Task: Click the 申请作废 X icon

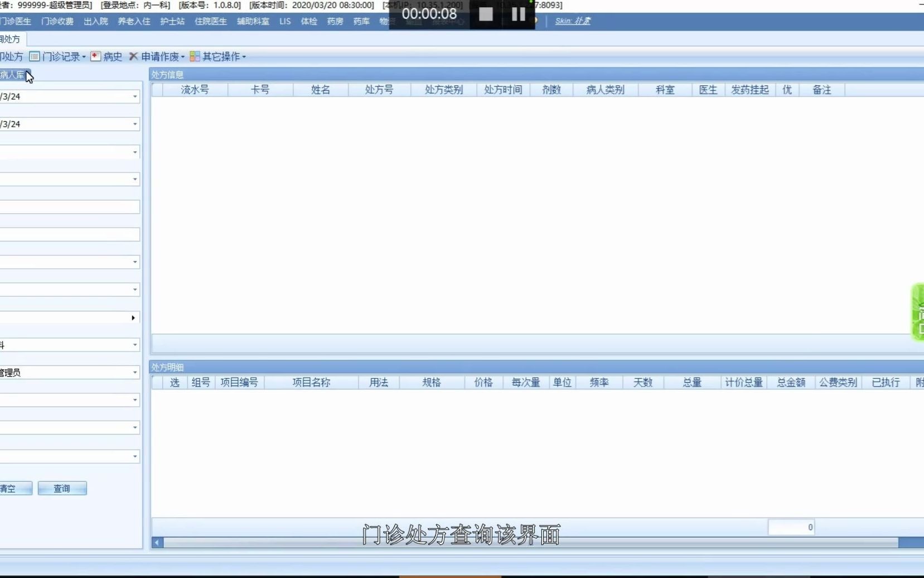Action: coord(133,56)
